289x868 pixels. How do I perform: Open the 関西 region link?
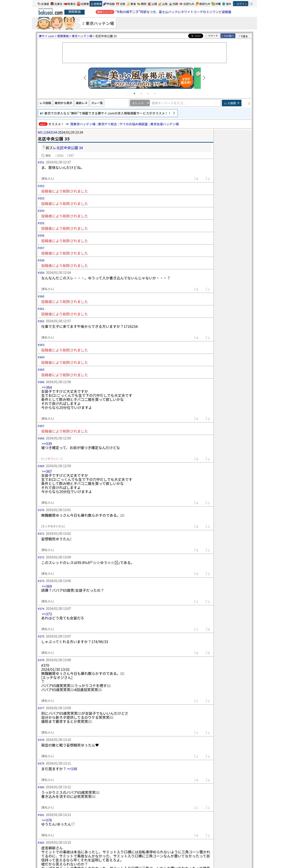[142, 4]
